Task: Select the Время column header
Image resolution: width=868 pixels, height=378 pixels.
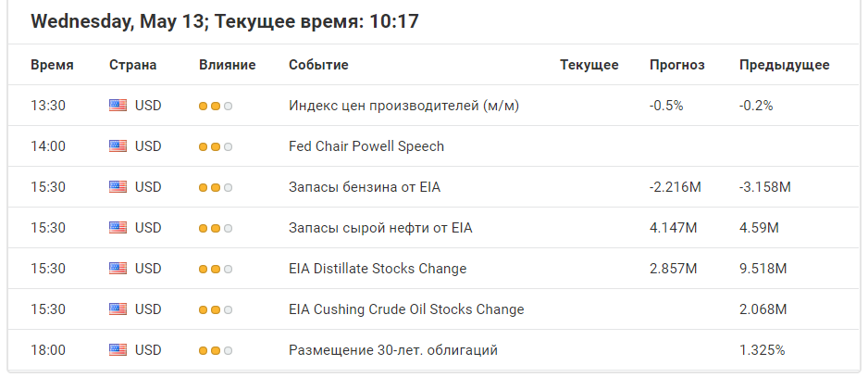Action: click(52, 65)
